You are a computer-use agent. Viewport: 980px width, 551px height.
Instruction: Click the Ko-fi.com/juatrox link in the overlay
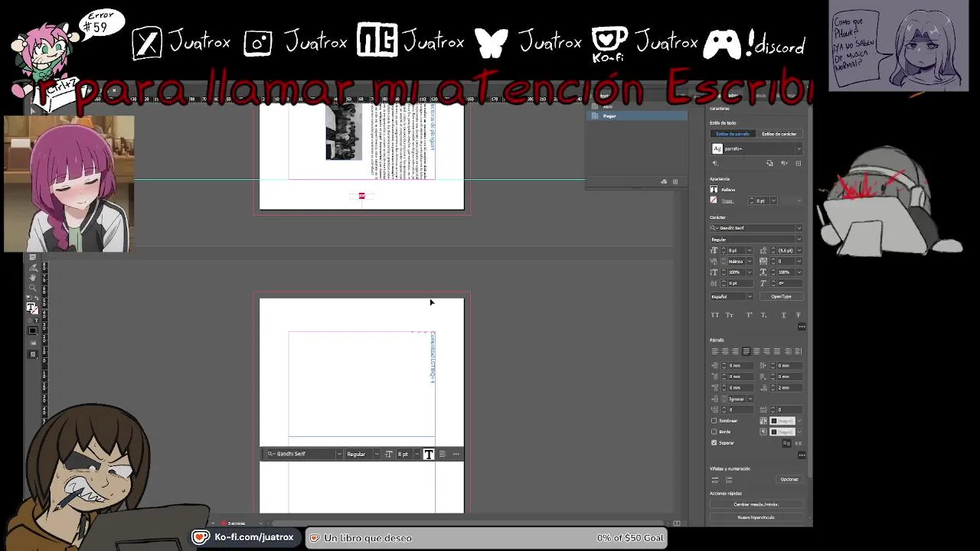(x=253, y=538)
